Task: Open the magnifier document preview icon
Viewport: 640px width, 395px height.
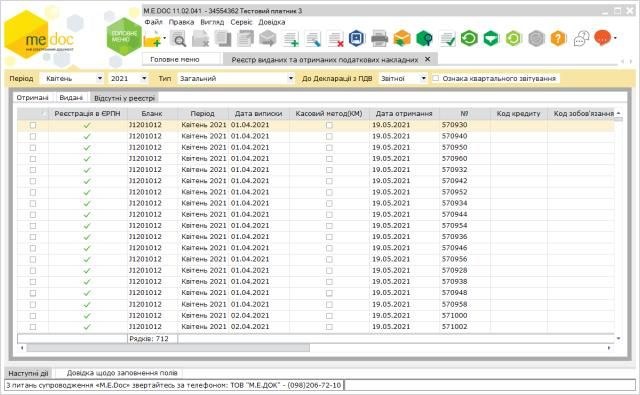Action: click(178, 39)
